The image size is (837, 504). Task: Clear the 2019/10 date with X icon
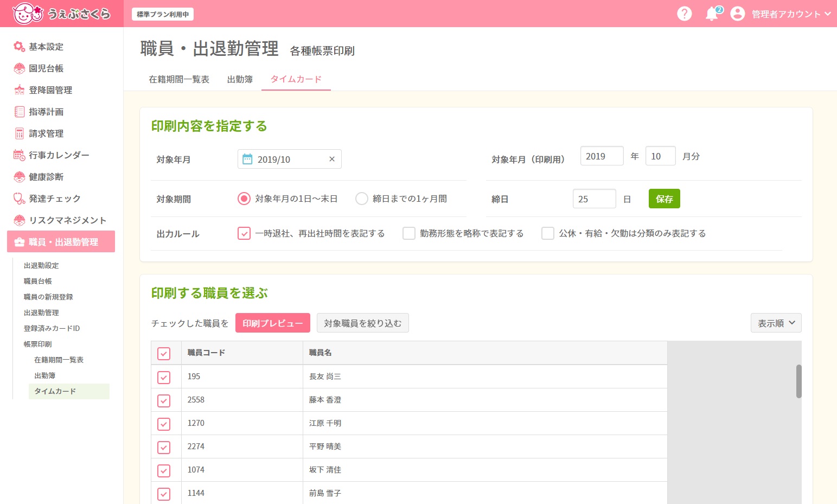(332, 159)
